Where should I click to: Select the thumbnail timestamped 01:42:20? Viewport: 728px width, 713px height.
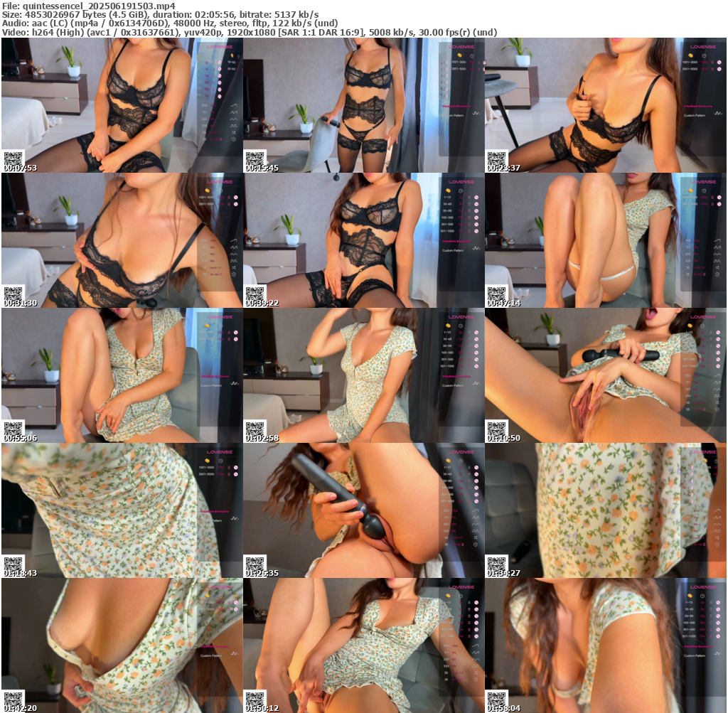click(122, 645)
